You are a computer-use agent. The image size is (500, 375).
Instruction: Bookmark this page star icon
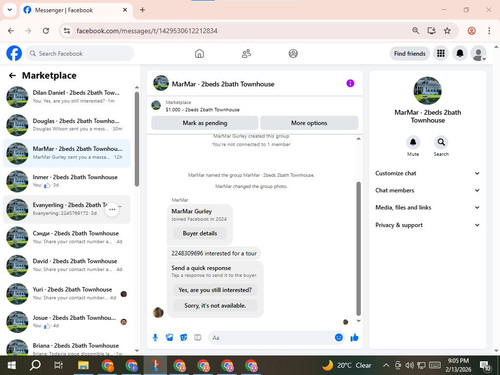447,31
